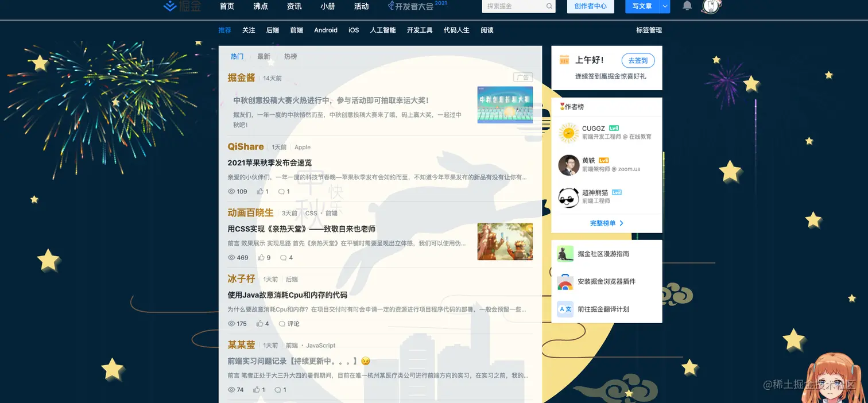Click the translation plan icon

coord(565,309)
